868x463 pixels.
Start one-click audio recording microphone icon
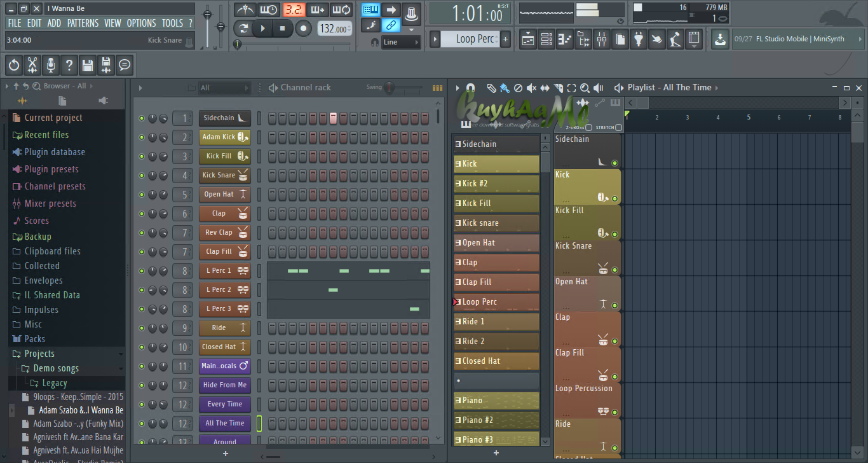51,64
